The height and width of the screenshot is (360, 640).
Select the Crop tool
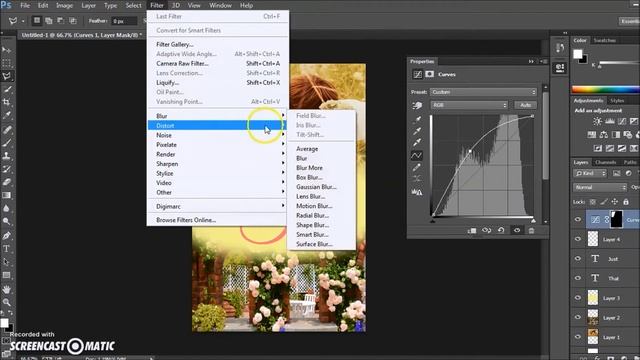[7, 102]
